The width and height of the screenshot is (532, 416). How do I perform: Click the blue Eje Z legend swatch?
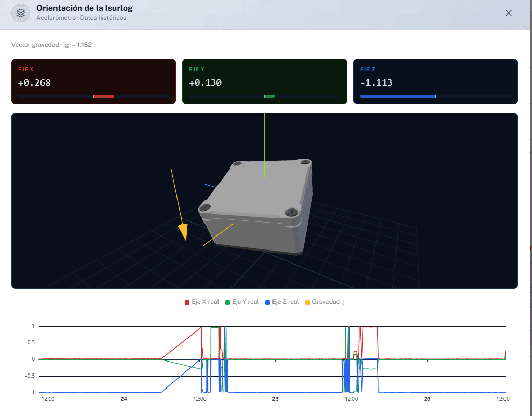pyautogui.click(x=268, y=302)
